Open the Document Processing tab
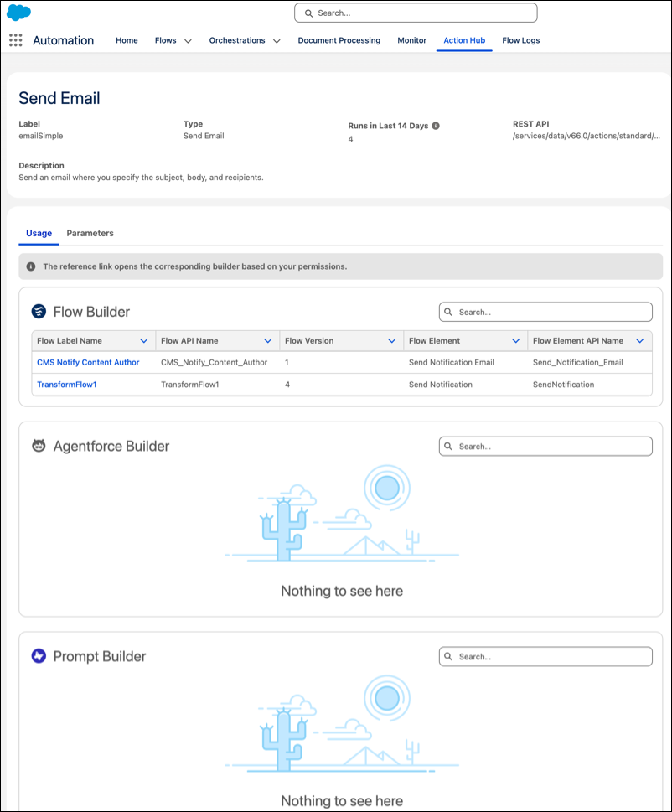This screenshot has height=812, width=672. click(339, 40)
